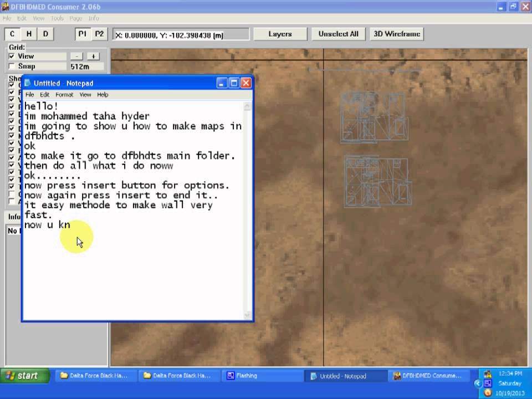
Task: Open Notepad's File menu
Action: (30, 95)
